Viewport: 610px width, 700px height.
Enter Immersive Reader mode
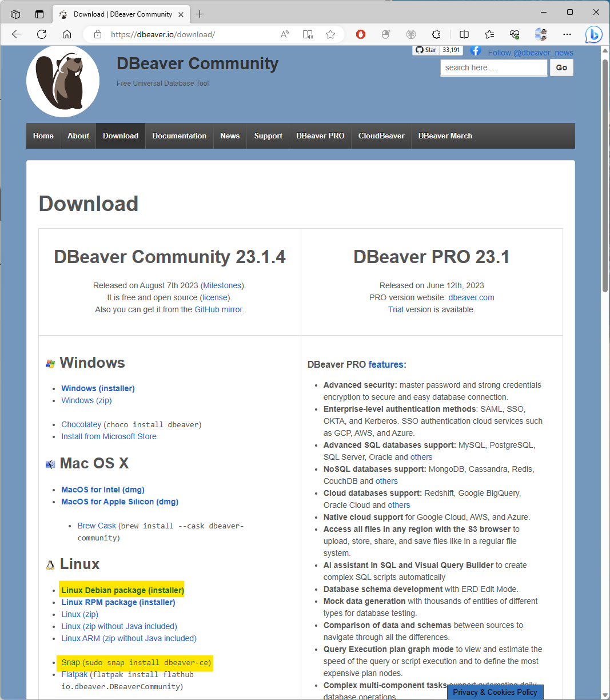(x=308, y=34)
